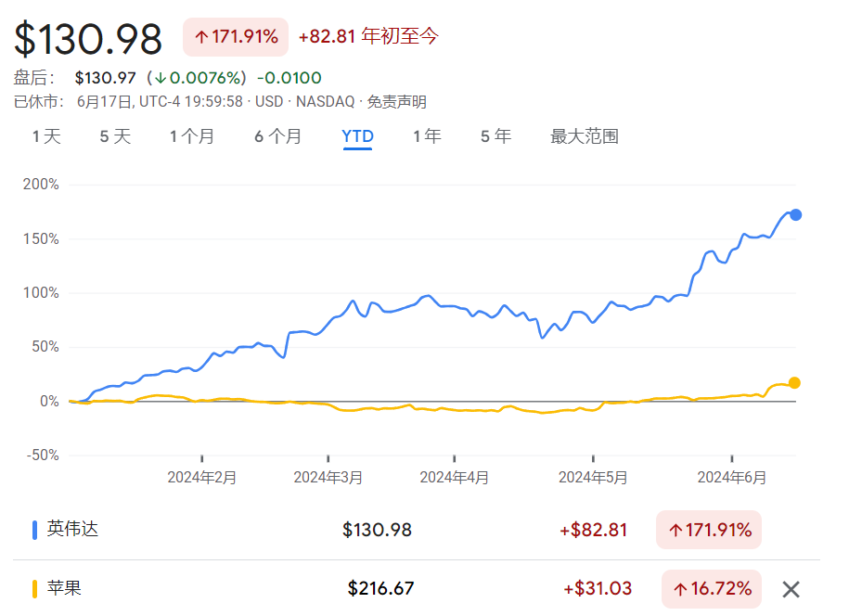Click the yellow 苹果 color swatch
Viewport: 849px width, 616px height.
coord(35,588)
